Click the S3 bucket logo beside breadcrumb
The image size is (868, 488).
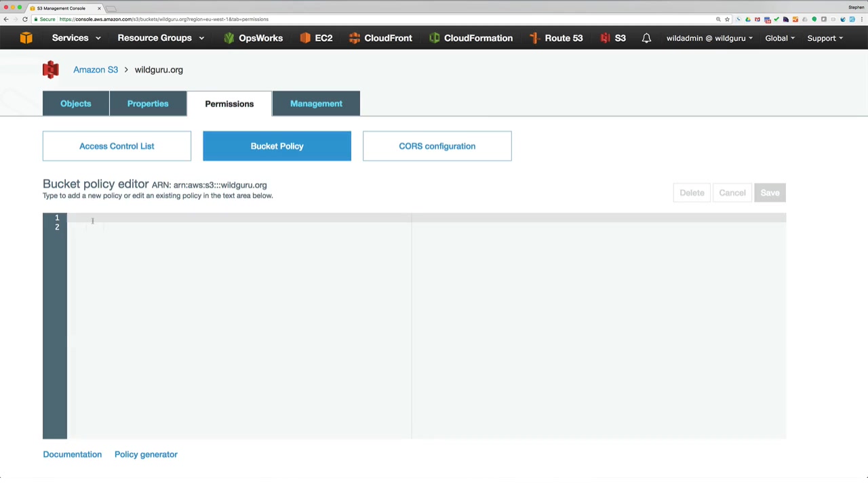[51, 70]
